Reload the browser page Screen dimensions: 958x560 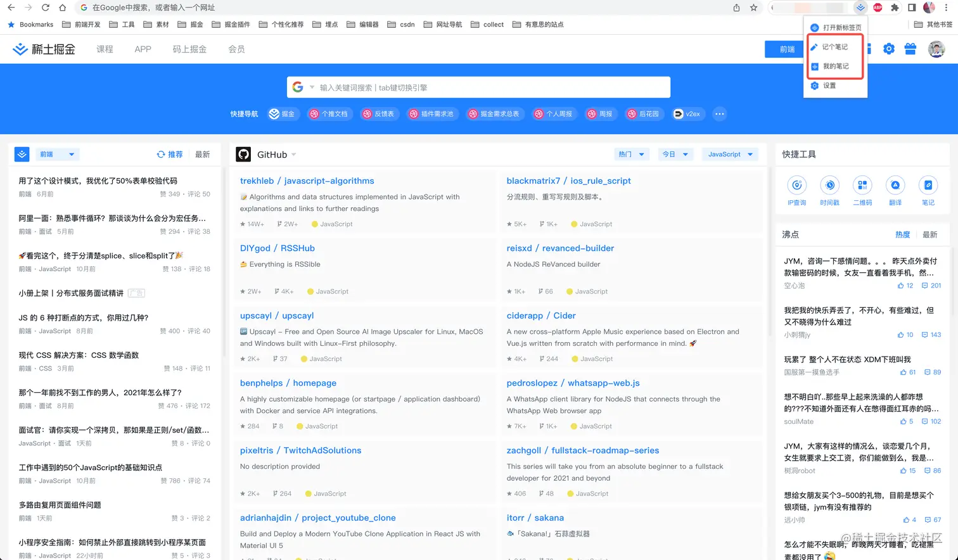click(45, 8)
